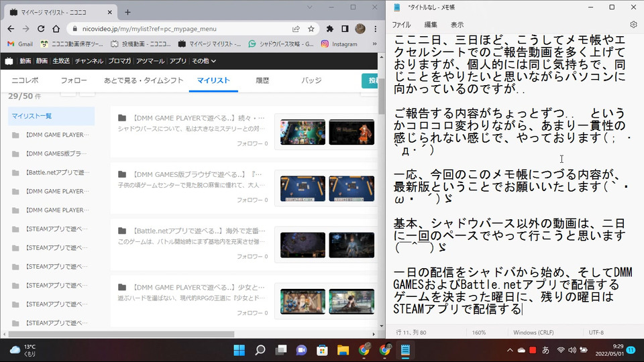The width and height of the screenshot is (644, 362).
Task: Open the 表示 menu in Notepad
Action: coord(457,25)
